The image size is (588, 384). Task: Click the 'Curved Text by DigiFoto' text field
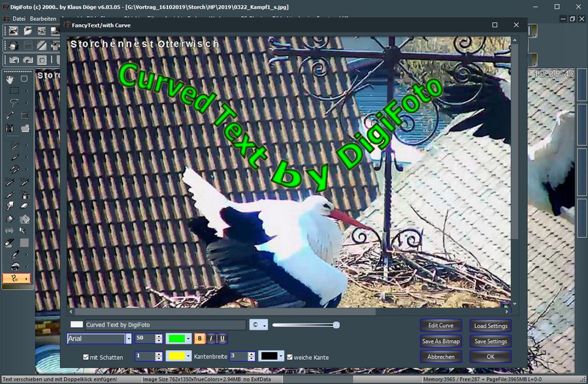point(165,325)
